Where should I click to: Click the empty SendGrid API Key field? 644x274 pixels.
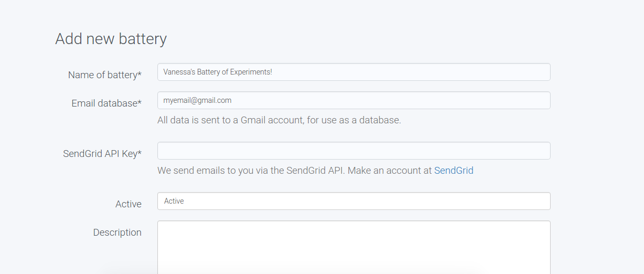353,151
